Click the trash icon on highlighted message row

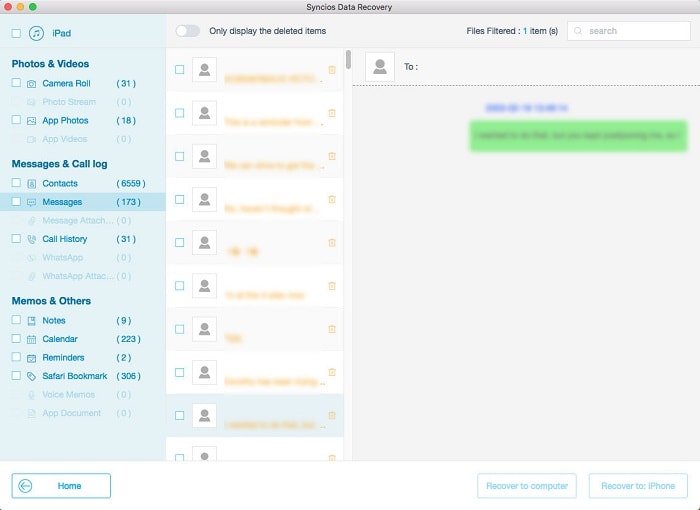point(332,415)
